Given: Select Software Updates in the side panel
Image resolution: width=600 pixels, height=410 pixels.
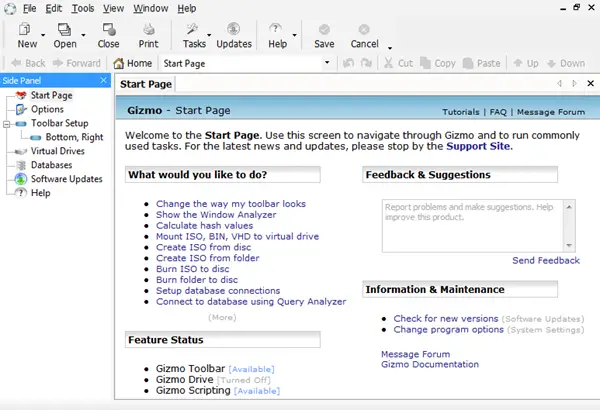Looking at the screenshot, I should pos(67,179).
